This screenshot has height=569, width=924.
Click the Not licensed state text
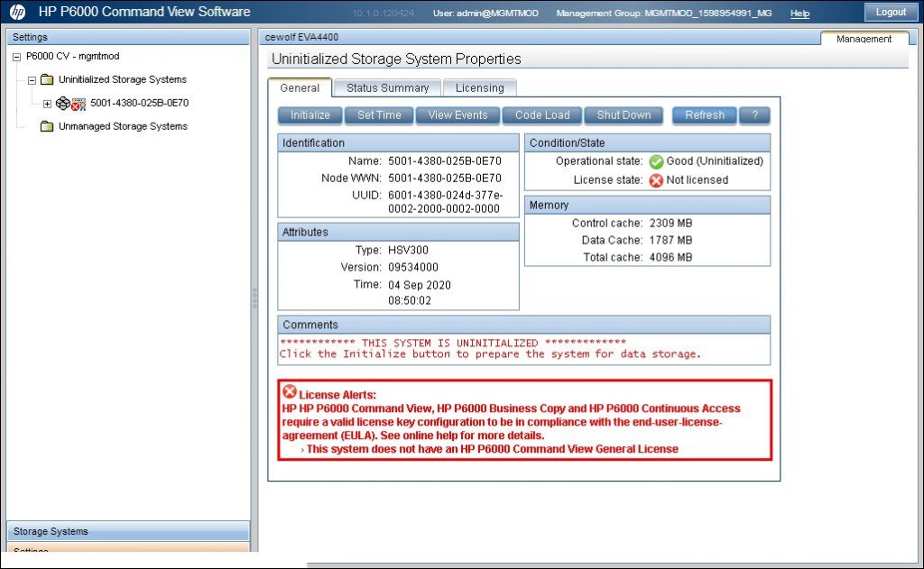point(698,180)
